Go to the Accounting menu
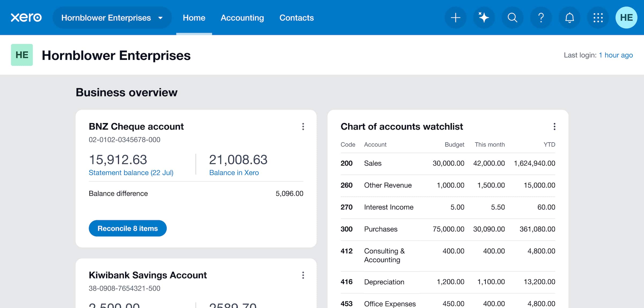Viewport: 644px width, 308px height. pos(242,18)
